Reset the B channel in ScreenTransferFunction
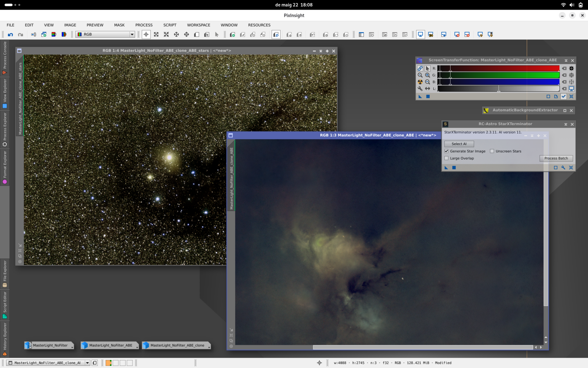This screenshot has width=588, height=368. click(564, 82)
